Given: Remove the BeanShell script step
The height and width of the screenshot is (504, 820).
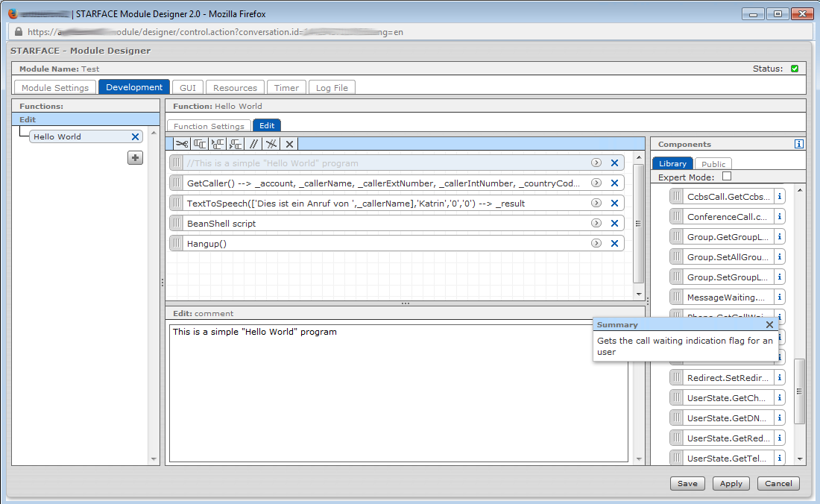Looking at the screenshot, I should [x=614, y=224].
